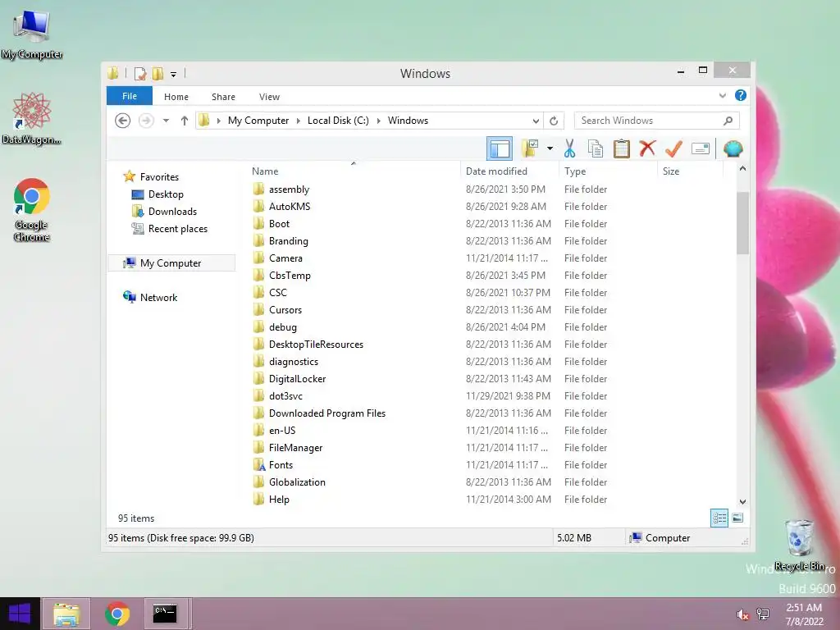The height and width of the screenshot is (630, 840).
Task: Select Recent places in navigation pane
Action: (178, 229)
